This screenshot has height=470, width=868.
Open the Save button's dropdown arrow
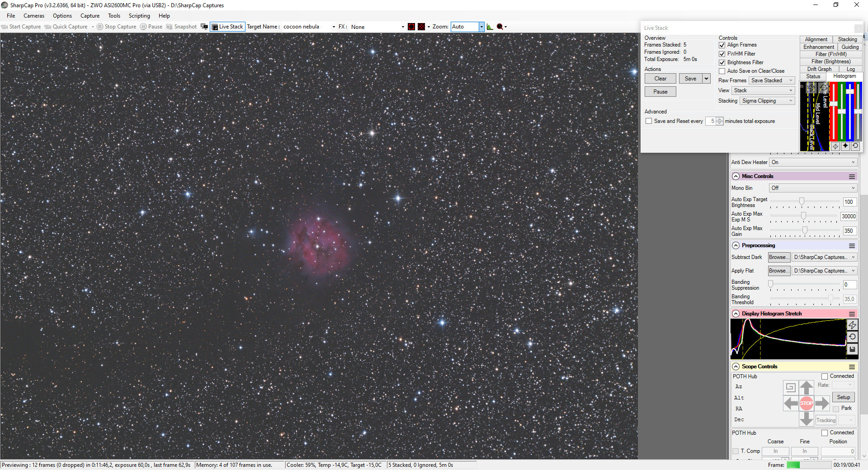(x=707, y=79)
